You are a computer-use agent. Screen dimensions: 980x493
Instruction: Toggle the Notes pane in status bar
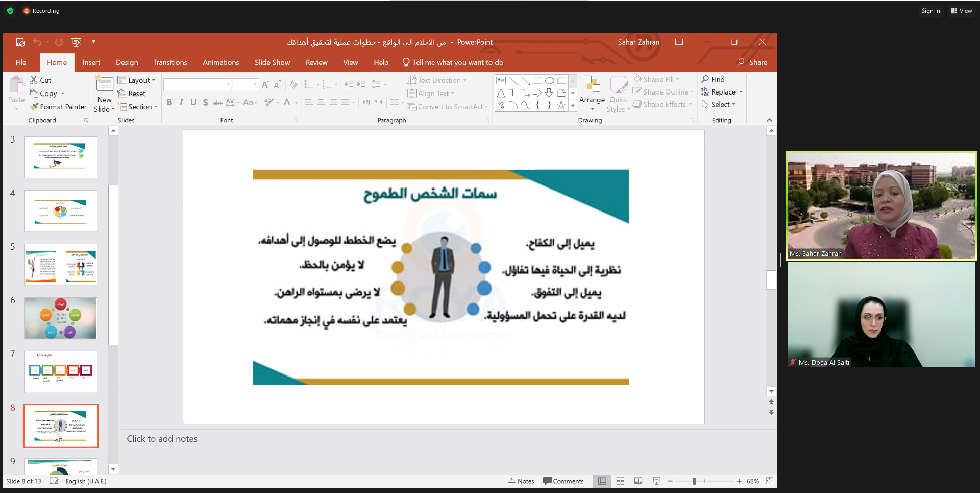point(521,481)
